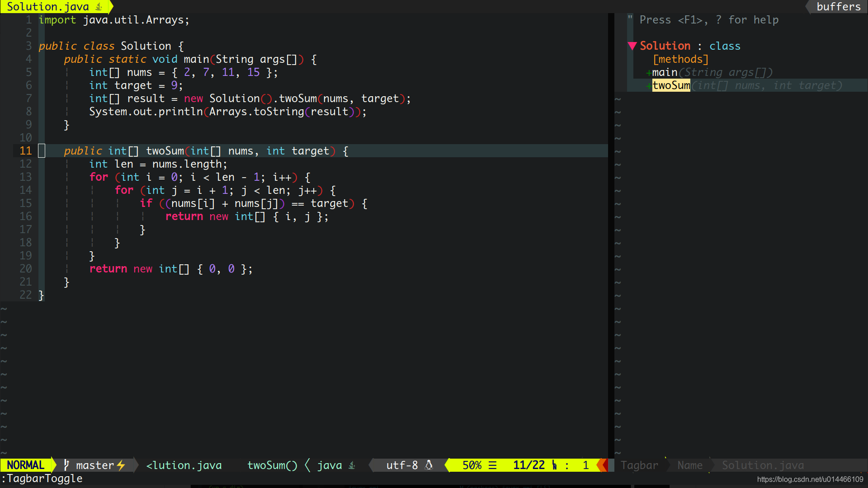Click the Linux penguin icon in statusline
Screen dimensions: 868x488
429,465
